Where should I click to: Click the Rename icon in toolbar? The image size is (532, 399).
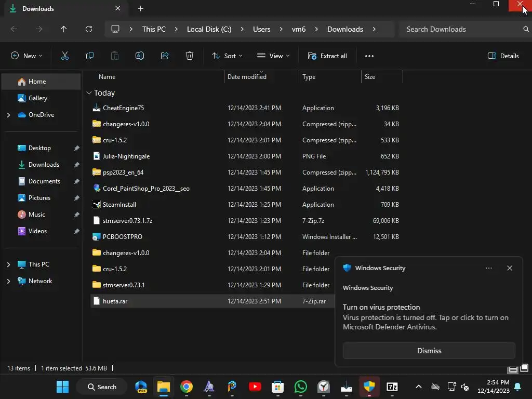[140, 56]
